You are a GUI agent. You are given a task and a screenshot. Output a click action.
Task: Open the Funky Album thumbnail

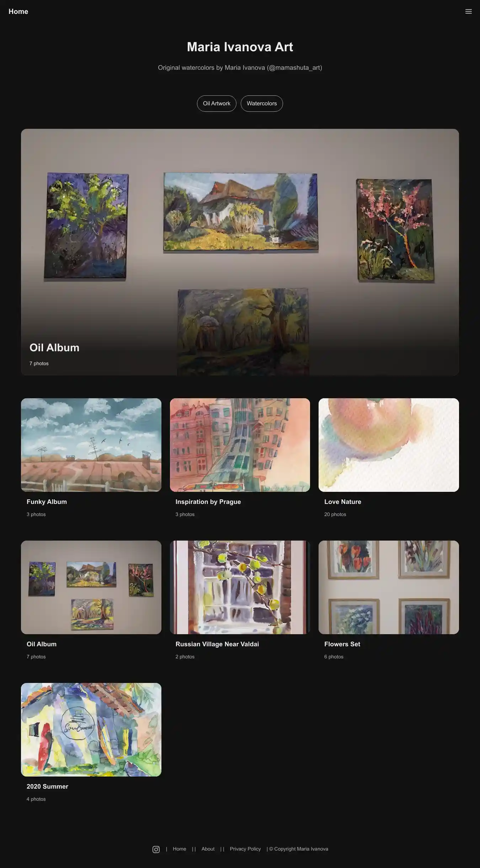pyautogui.click(x=91, y=445)
